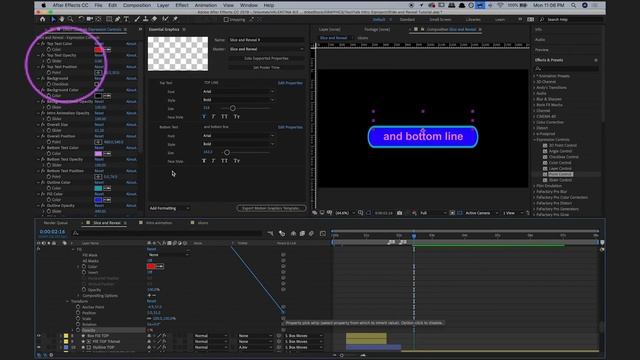Toggle Top Text Color stopwatch
The image size is (640, 360).
click(49, 49)
